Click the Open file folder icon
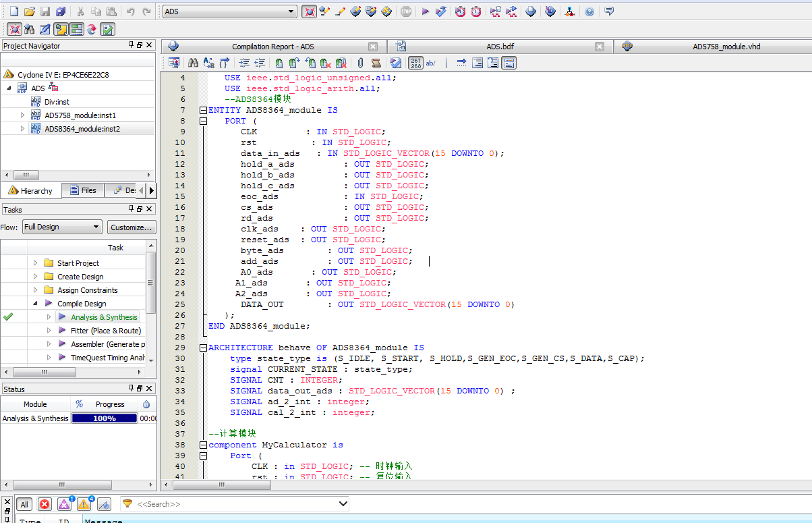 pos(29,11)
